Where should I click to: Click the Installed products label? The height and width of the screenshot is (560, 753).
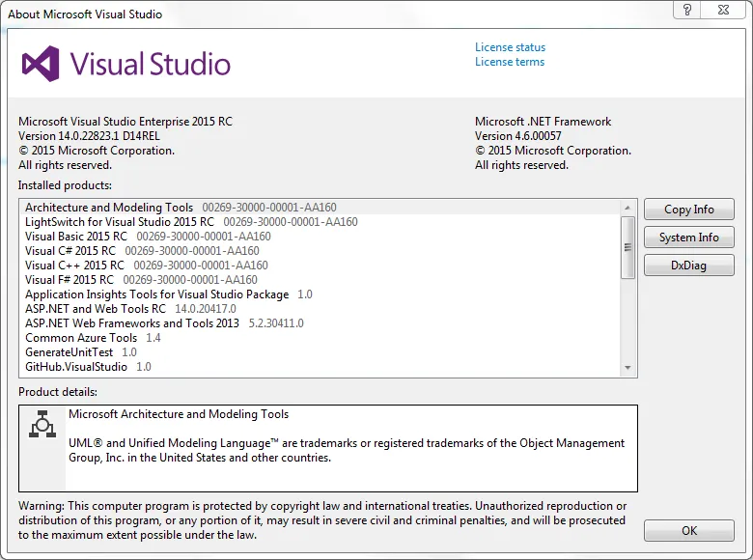(65, 185)
